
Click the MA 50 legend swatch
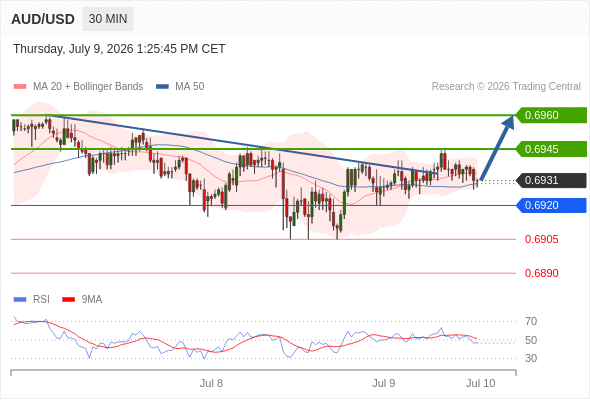[163, 87]
